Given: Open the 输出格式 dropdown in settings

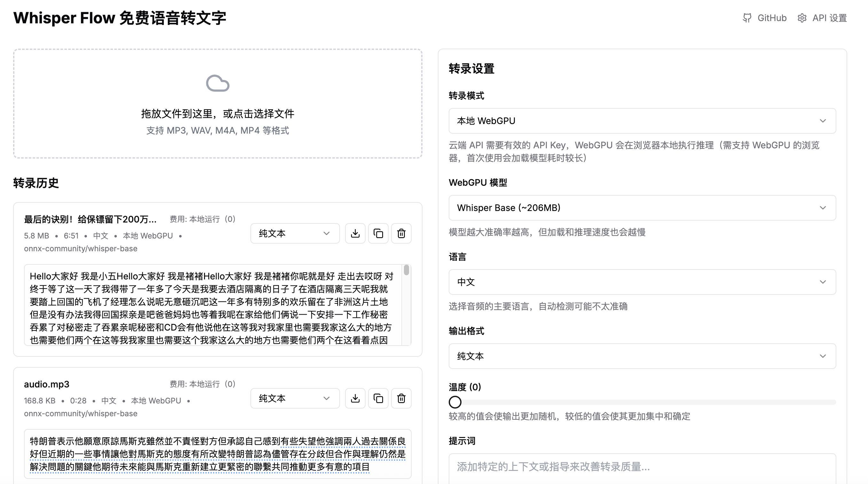Looking at the screenshot, I should click(642, 356).
